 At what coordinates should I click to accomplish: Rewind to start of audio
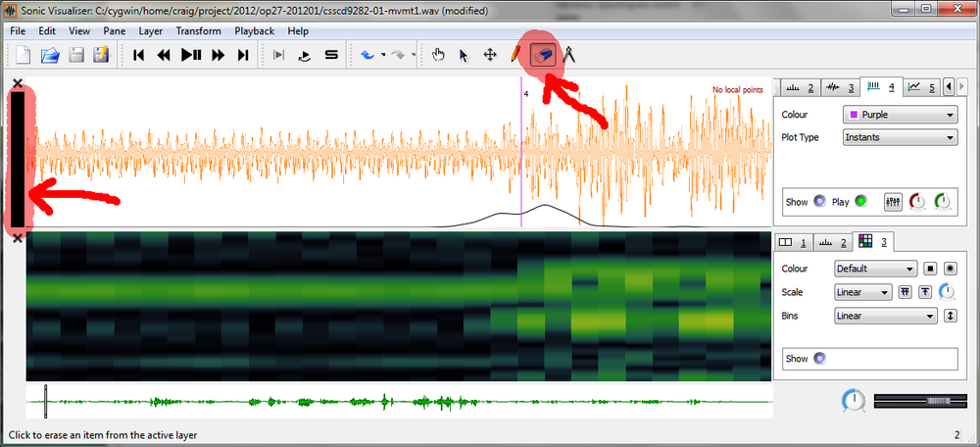pyautogui.click(x=139, y=55)
